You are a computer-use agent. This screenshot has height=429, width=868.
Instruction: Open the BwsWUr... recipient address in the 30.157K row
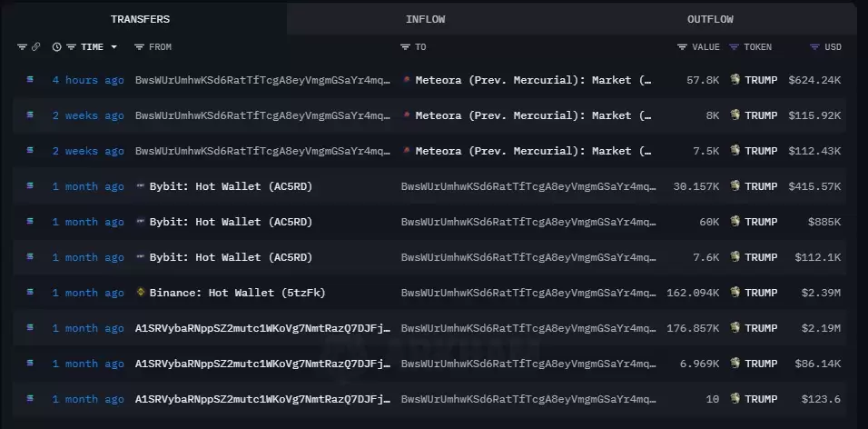tap(528, 186)
